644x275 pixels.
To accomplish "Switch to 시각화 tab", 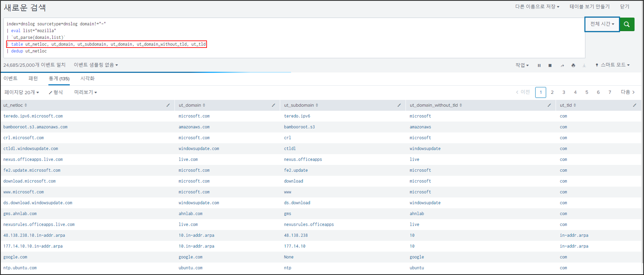I will coord(87,78).
